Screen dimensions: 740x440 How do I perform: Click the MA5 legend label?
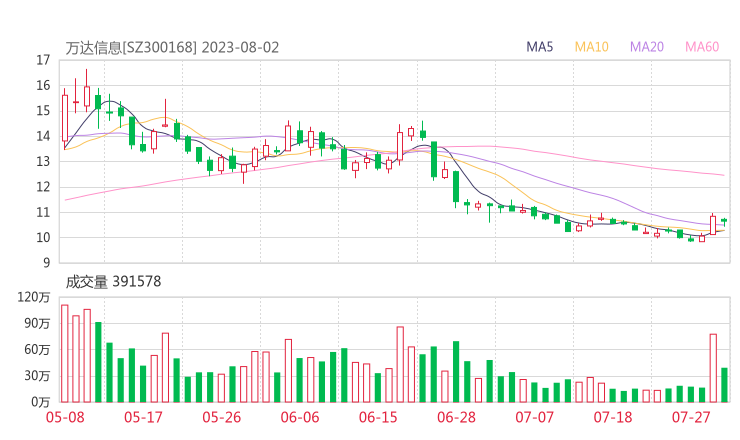tap(539, 47)
